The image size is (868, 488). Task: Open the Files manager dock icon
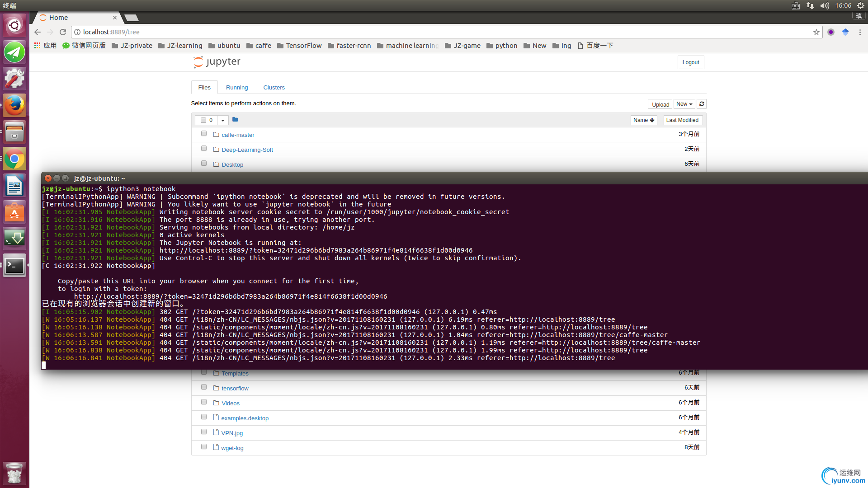click(x=14, y=132)
